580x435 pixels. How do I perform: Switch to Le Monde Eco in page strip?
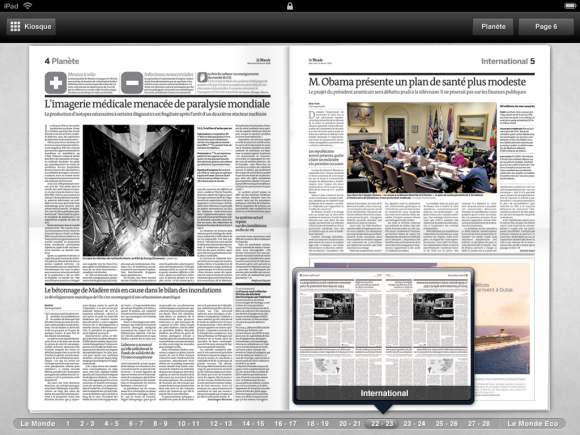coord(532,424)
